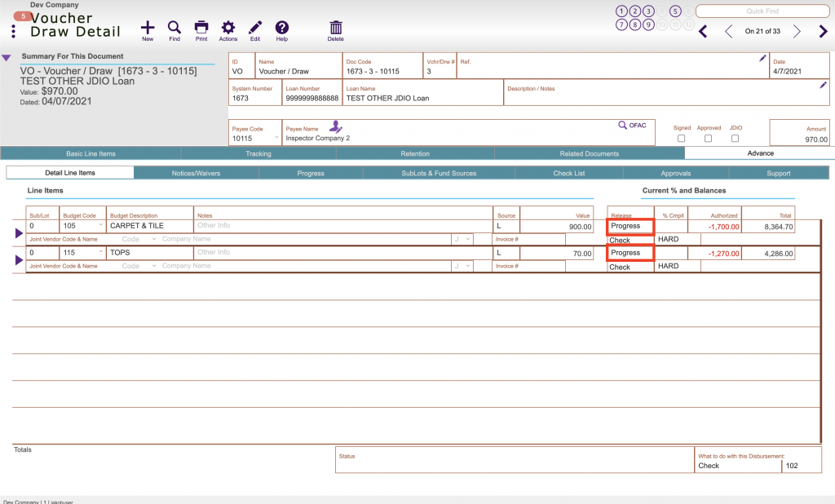Click the Delete trash icon
This screenshot has width=835, height=504.
tap(335, 28)
